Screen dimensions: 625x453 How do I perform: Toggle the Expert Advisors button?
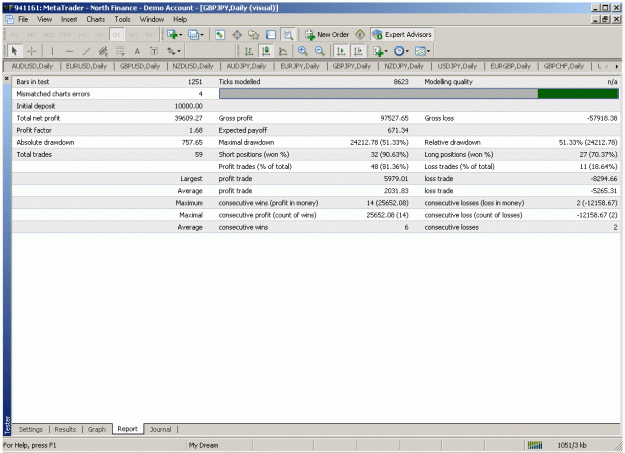402,35
